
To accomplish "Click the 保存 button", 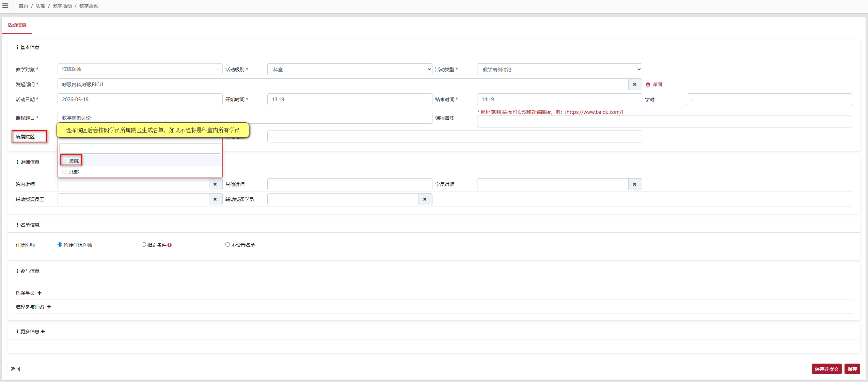I will 852,369.
